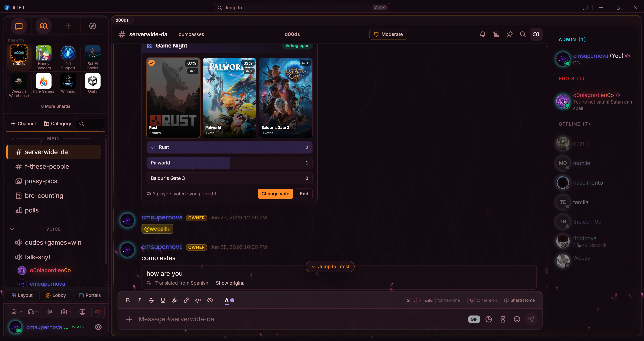Click the hourglass timed message icon
The image size is (644, 341).
point(503,319)
